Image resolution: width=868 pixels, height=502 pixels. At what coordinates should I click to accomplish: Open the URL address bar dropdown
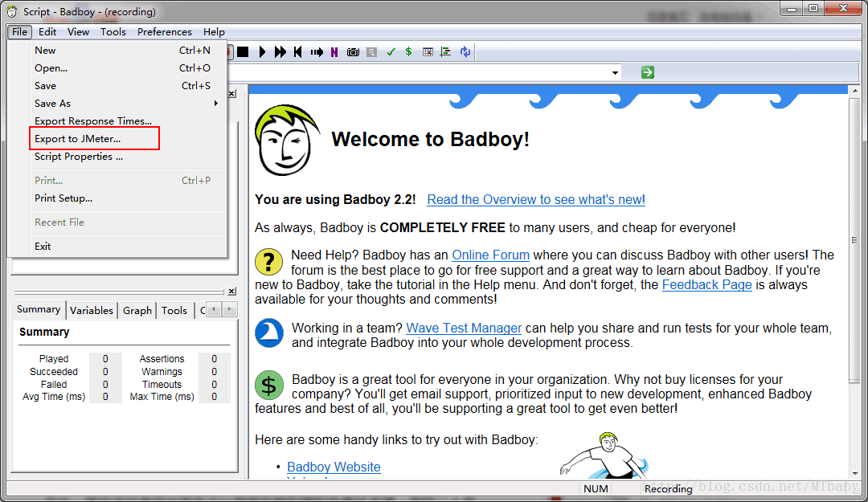615,72
